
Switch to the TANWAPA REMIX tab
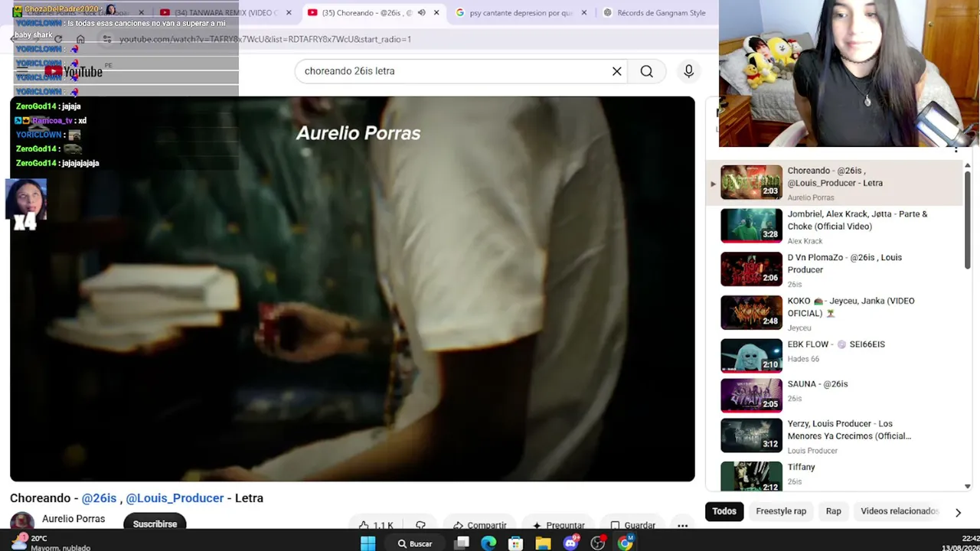point(225,13)
